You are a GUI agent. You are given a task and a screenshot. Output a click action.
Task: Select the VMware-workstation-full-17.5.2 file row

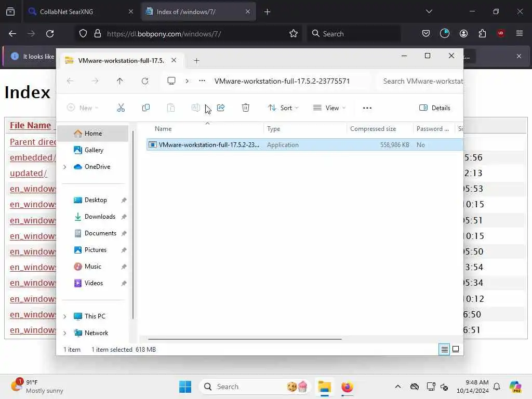tap(304, 145)
